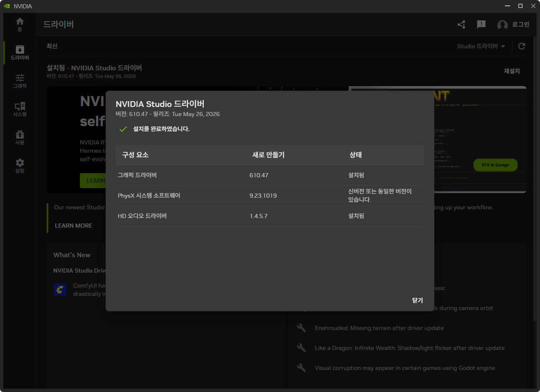Minimize the NVIDIA app window
This screenshot has height=392, width=540.
pyautogui.click(x=508, y=6)
